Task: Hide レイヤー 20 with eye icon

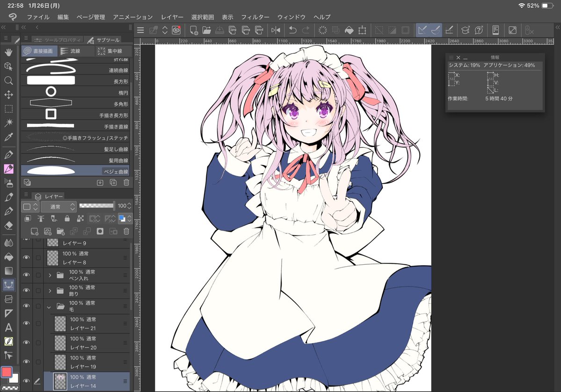Action: (x=26, y=342)
